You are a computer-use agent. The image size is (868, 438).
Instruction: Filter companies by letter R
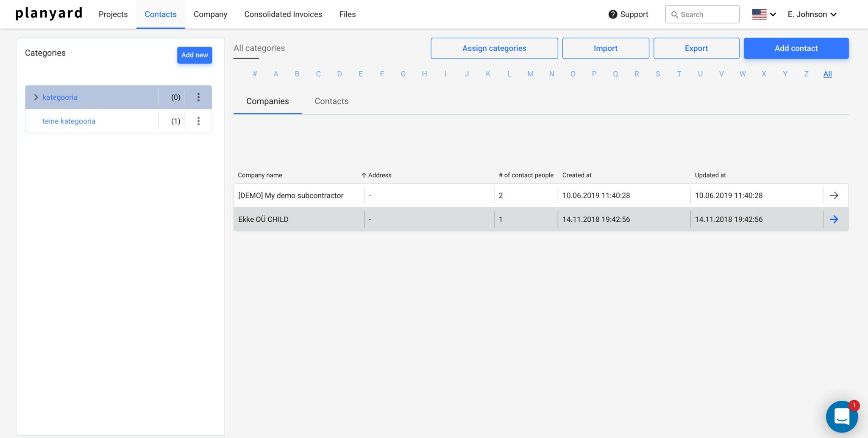pyautogui.click(x=637, y=74)
